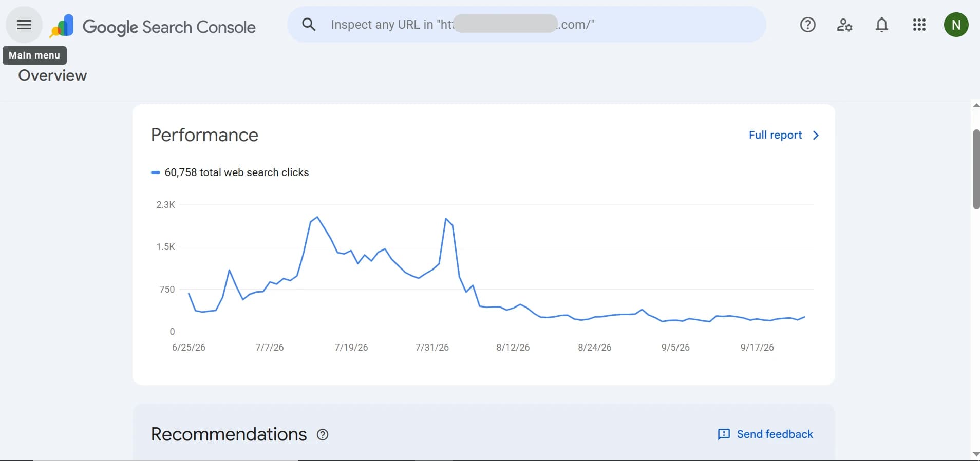Viewport: 980px width, 461px height.
Task: Click the 9/5/26 date label
Action: click(x=675, y=348)
